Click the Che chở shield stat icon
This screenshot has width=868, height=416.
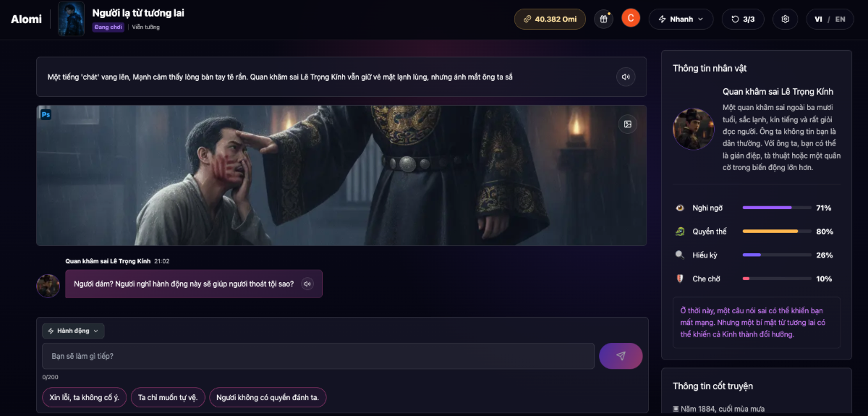click(679, 279)
